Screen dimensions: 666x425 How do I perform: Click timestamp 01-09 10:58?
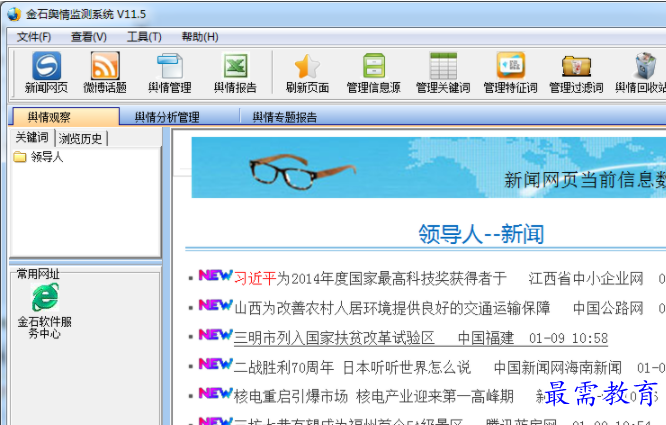568,338
